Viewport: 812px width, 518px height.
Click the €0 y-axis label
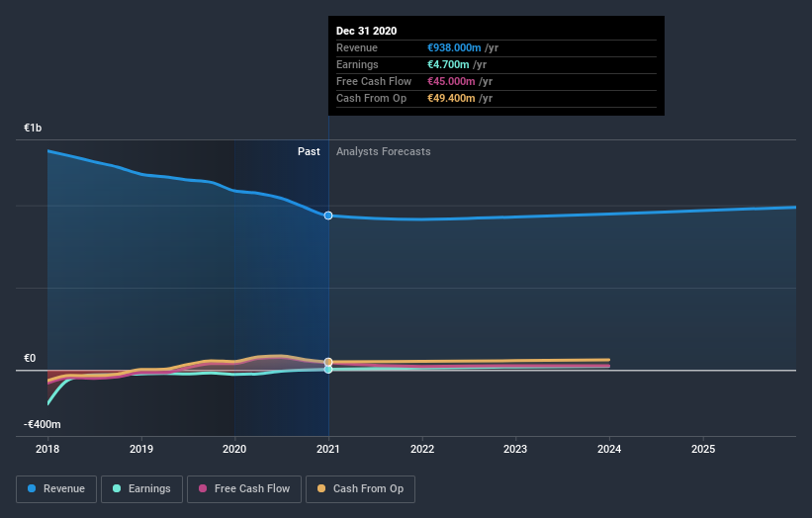click(30, 358)
